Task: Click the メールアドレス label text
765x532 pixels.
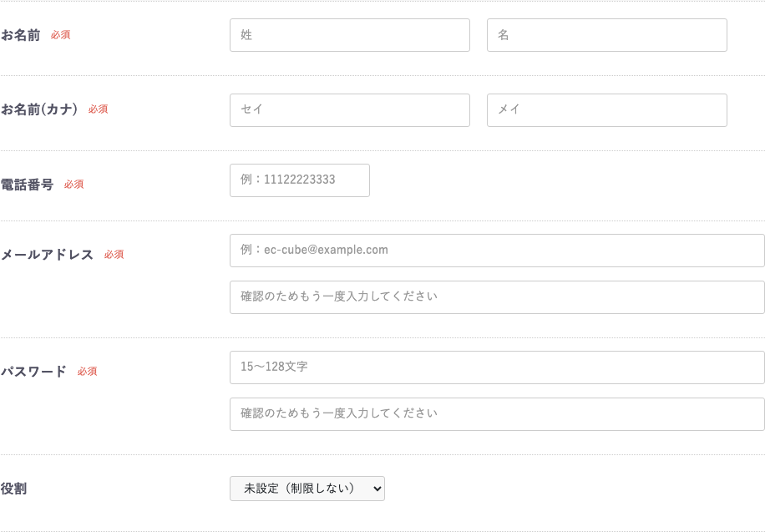Action: click(x=47, y=255)
